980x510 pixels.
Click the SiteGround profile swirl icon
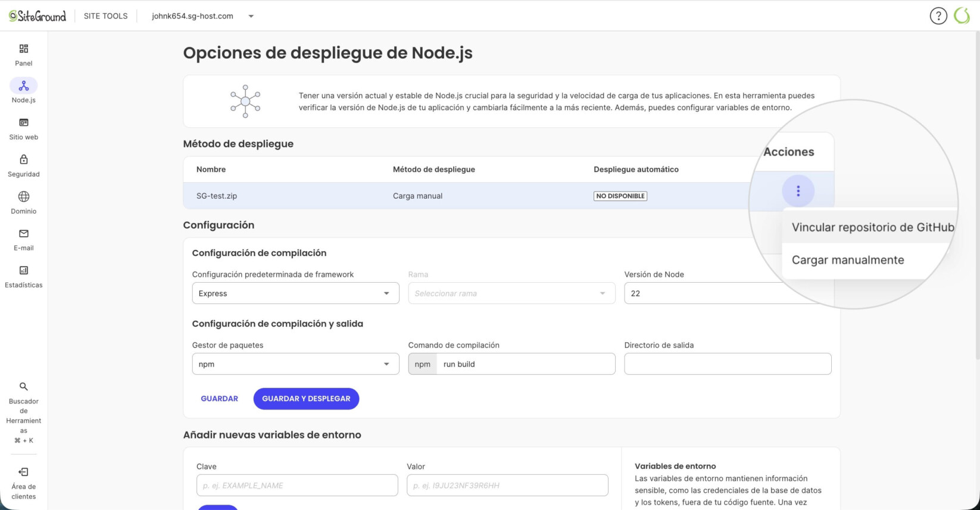(x=962, y=16)
